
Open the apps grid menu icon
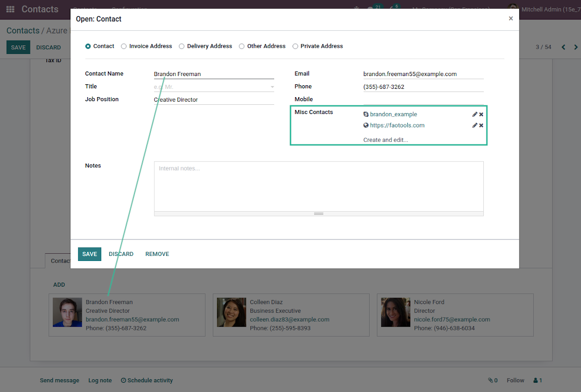pyautogui.click(x=10, y=9)
